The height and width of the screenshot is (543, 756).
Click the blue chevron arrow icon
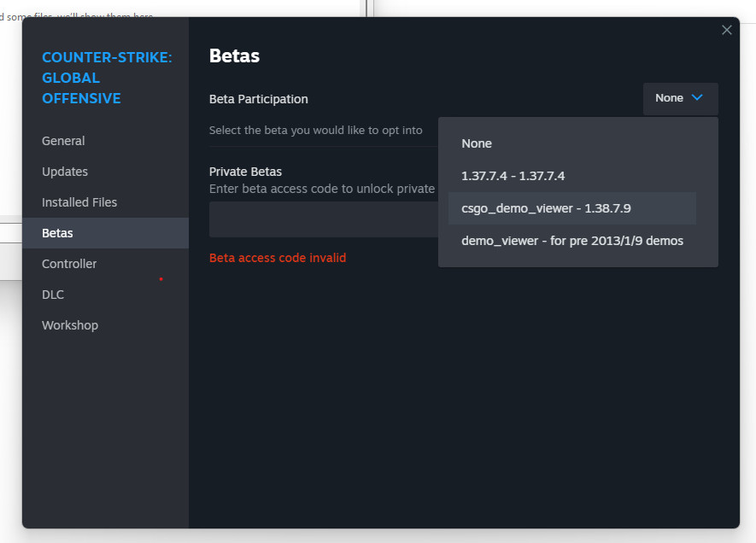697,98
